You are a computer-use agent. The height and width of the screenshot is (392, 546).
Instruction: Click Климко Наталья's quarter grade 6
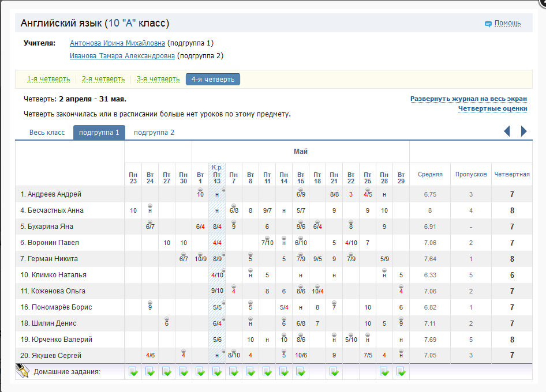512,275
